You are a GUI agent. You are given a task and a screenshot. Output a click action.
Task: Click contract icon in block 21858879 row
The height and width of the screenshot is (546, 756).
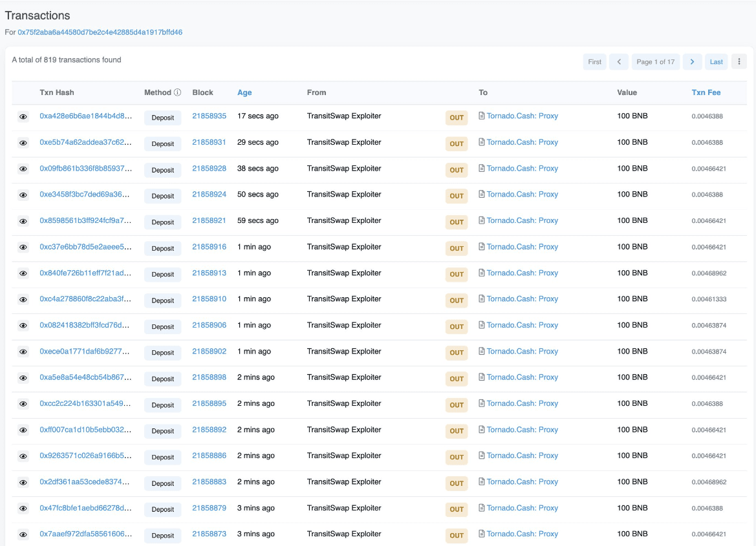(x=481, y=507)
